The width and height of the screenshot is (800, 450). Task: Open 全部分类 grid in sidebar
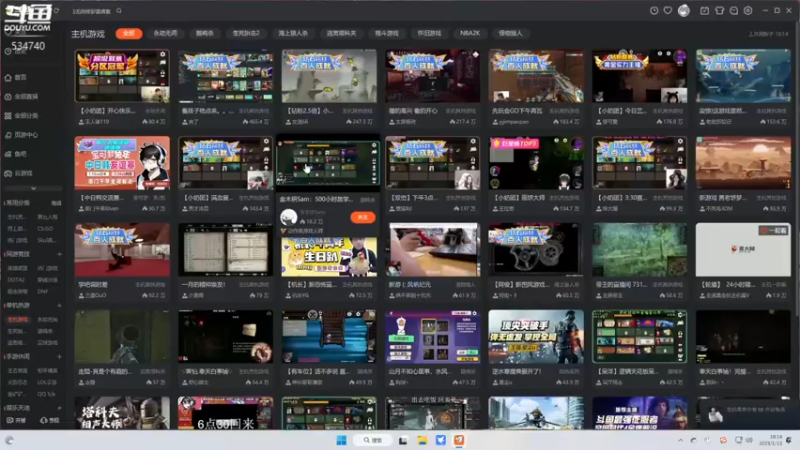[21, 116]
